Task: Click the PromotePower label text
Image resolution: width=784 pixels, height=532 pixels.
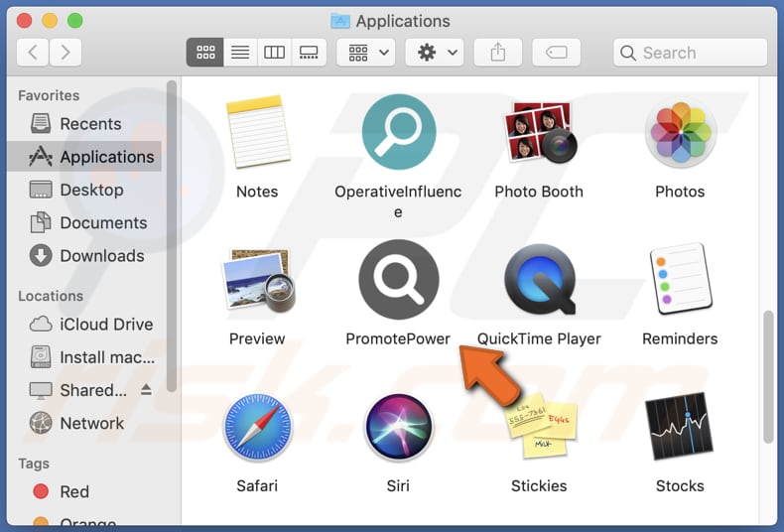Action: coord(398,339)
